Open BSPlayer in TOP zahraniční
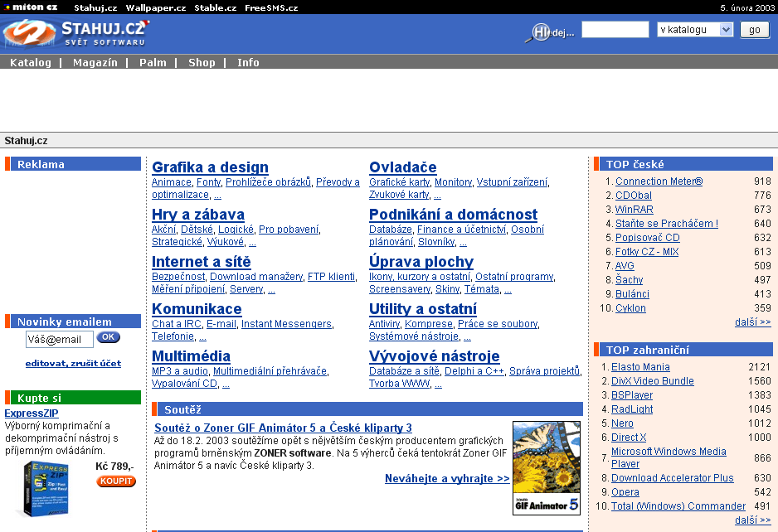Screen dimensions: 778x532 pyautogui.click(x=632, y=395)
